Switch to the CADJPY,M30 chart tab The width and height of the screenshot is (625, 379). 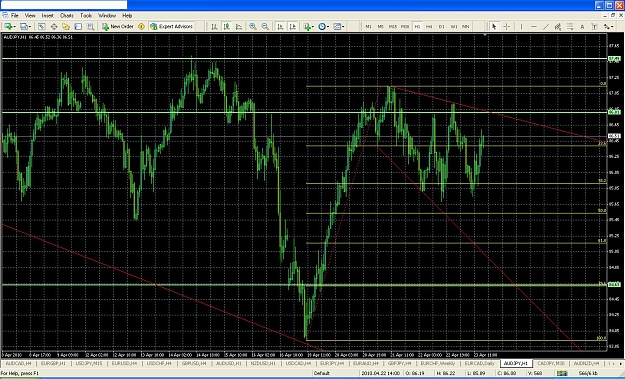pyautogui.click(x=551, y=363)
